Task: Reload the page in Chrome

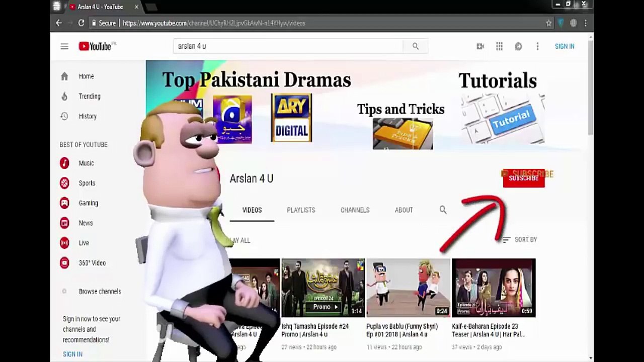Action: 81,23
